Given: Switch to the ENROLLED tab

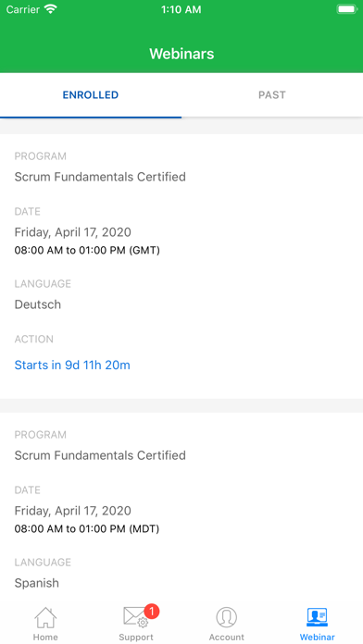Looking at the screenshot, I should [x=91, y=95].
